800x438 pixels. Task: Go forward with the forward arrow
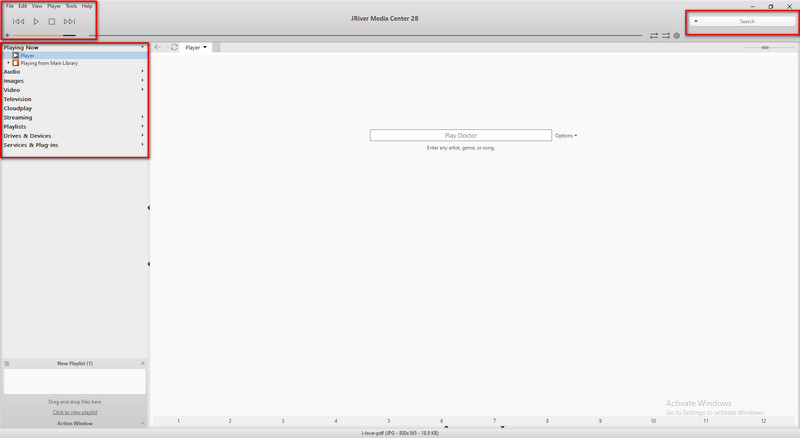[x=166, y=47]
